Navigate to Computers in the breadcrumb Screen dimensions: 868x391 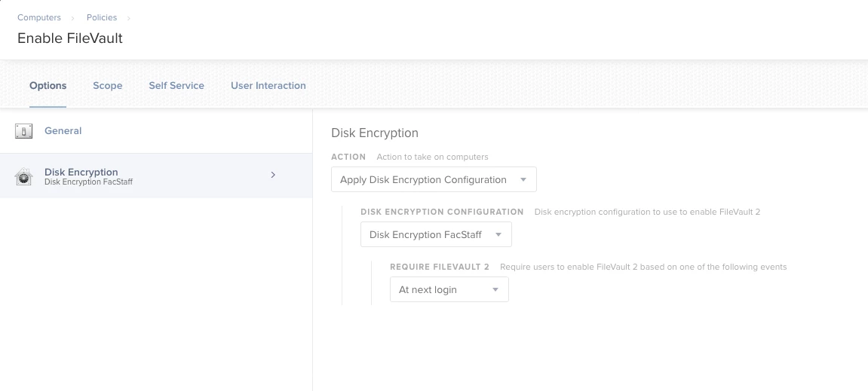(x=39, y=17)
